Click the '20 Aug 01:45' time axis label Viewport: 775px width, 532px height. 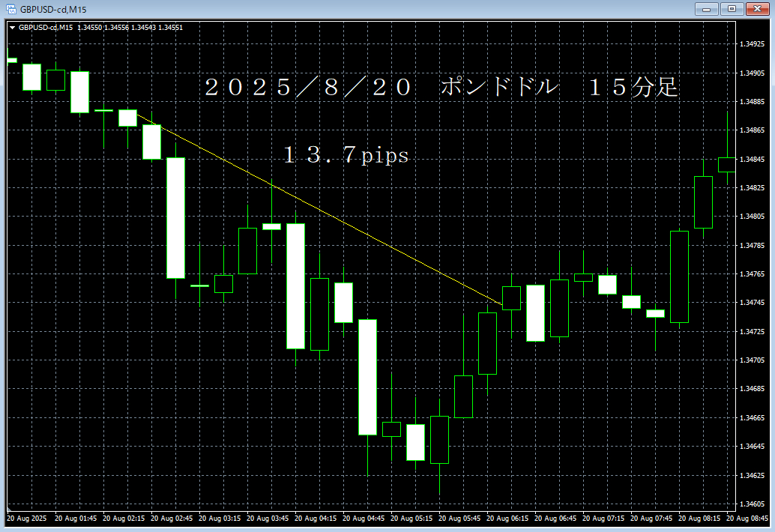click(x=76, y=519)
